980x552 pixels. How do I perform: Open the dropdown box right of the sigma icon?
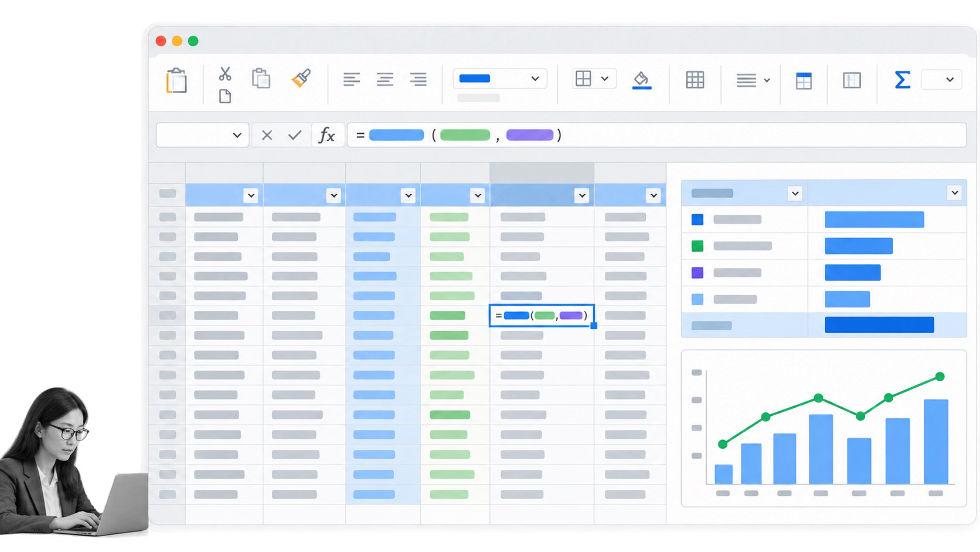pos(941,80)
